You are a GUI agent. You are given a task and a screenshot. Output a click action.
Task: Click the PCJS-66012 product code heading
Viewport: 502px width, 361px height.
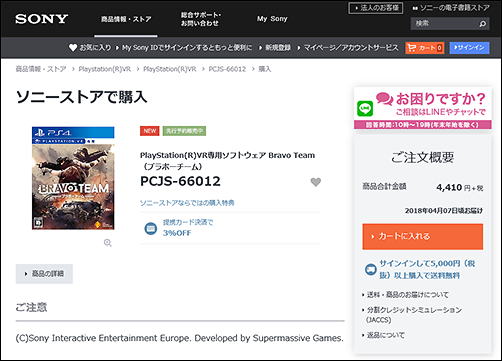click(180, 181)
